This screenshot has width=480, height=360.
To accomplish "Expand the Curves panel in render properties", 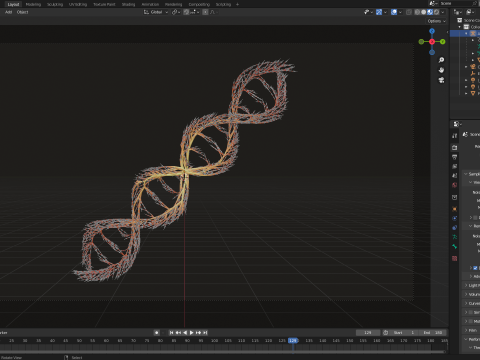I will coord(466,303).
